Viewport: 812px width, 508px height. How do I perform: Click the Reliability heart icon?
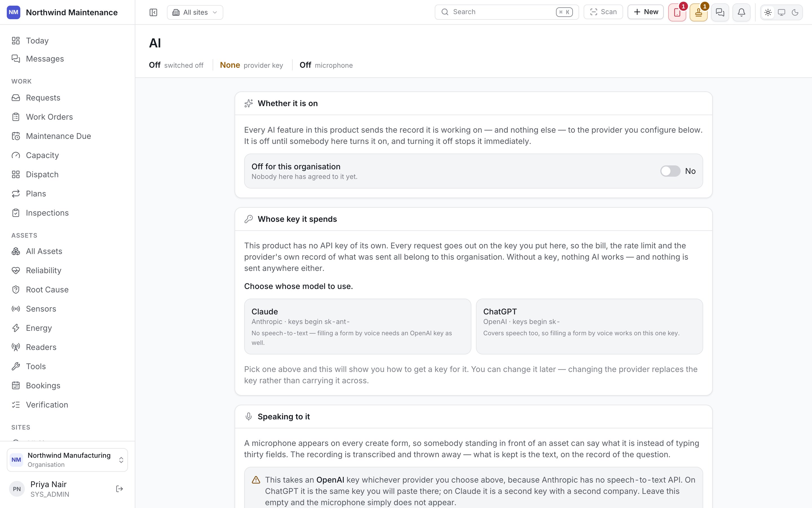pos(16,270)
